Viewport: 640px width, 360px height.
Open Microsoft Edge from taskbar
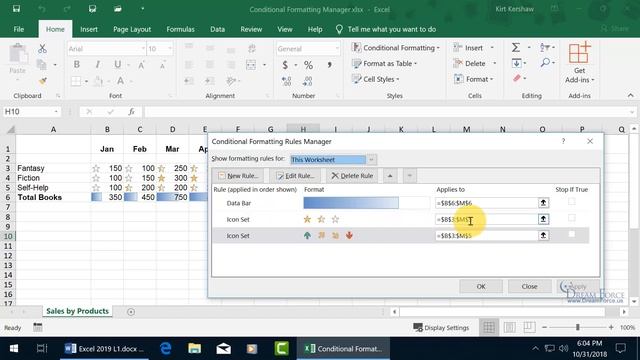[x=166, y=349]
